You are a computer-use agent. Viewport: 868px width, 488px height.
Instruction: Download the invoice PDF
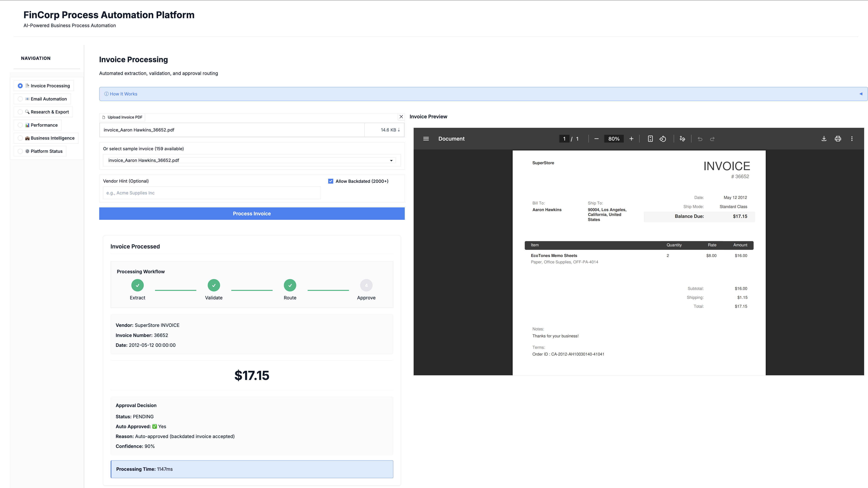click(x=824, y=139)
